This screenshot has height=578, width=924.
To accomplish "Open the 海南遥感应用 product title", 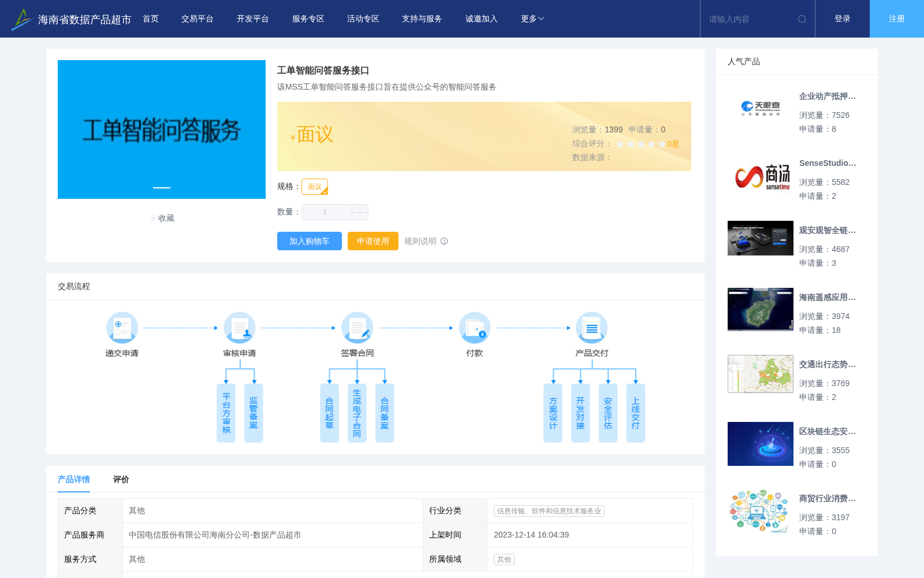I will pos(828,297).
